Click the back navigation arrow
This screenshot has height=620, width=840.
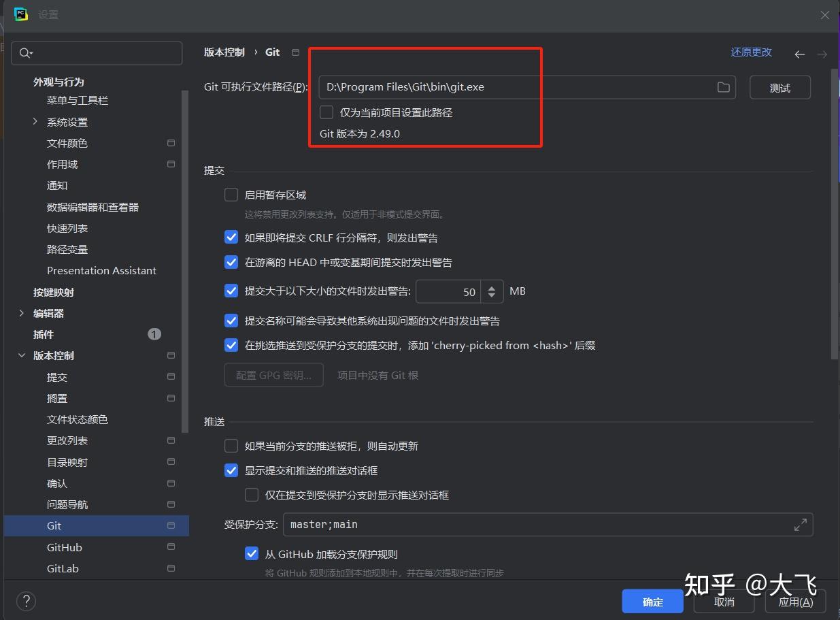[800, 54]
